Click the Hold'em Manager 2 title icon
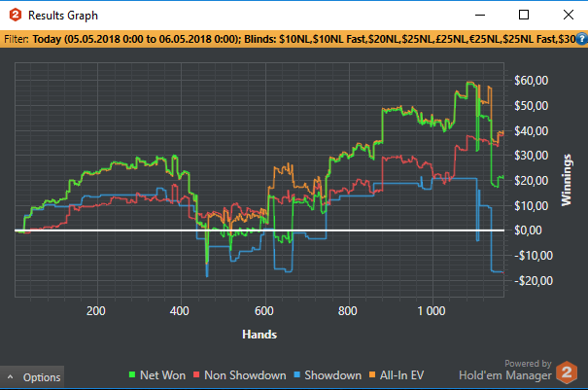This screenshot has width=588, height=390. point(16,15)
